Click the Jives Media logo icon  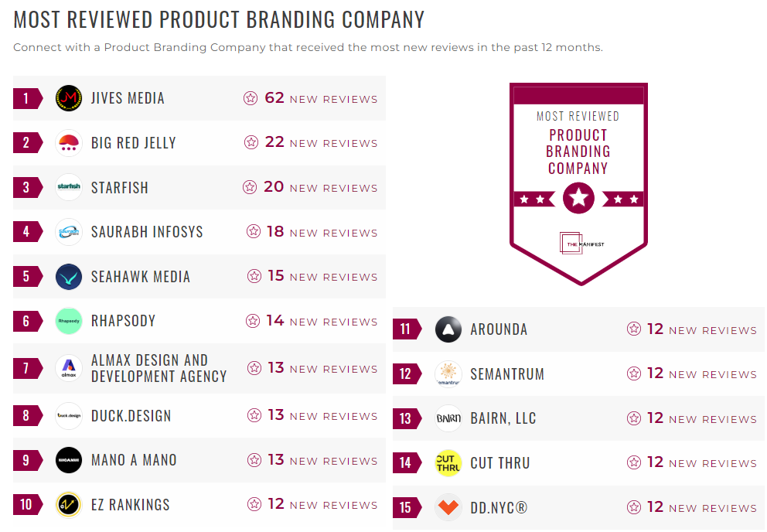(69, 98)
